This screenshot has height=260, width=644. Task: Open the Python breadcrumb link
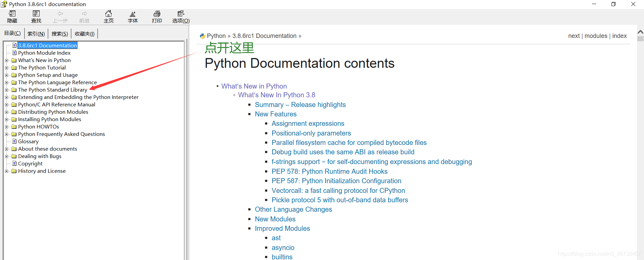pos(216,36)
